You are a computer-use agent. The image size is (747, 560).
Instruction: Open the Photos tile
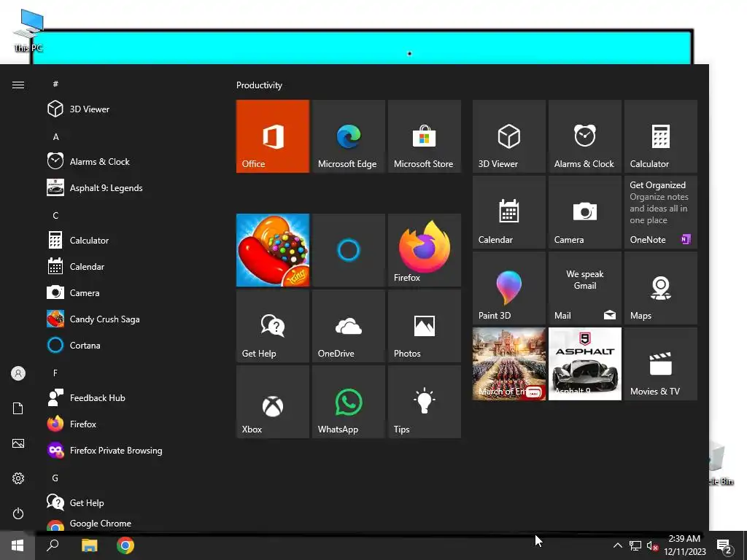click(424, 326)
